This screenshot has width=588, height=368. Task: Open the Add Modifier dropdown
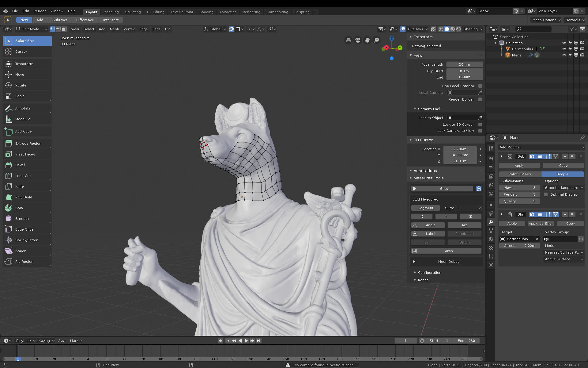[x=541, y=147]
